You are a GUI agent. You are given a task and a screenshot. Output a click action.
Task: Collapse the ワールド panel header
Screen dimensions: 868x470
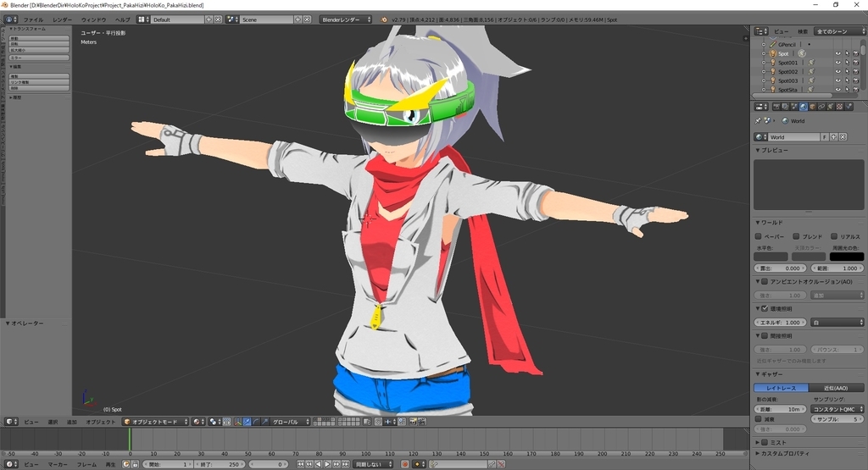pos(770,222)
